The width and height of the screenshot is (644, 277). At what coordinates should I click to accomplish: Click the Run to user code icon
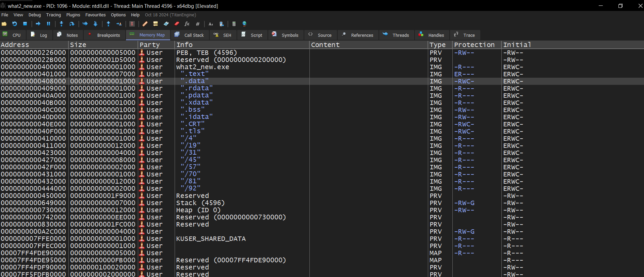pyautogui.click(x=119, y=24)
